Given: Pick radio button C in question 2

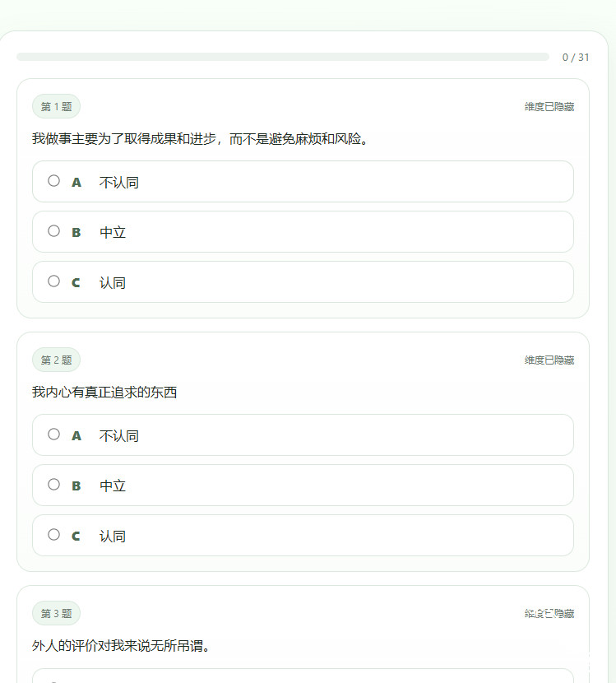Looking at the screenshot, I should click(x=53, y=535).
